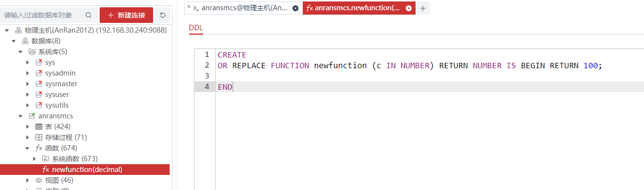
Task: Click line number 4 in editor gutter
Action: [x=207, y=87]
